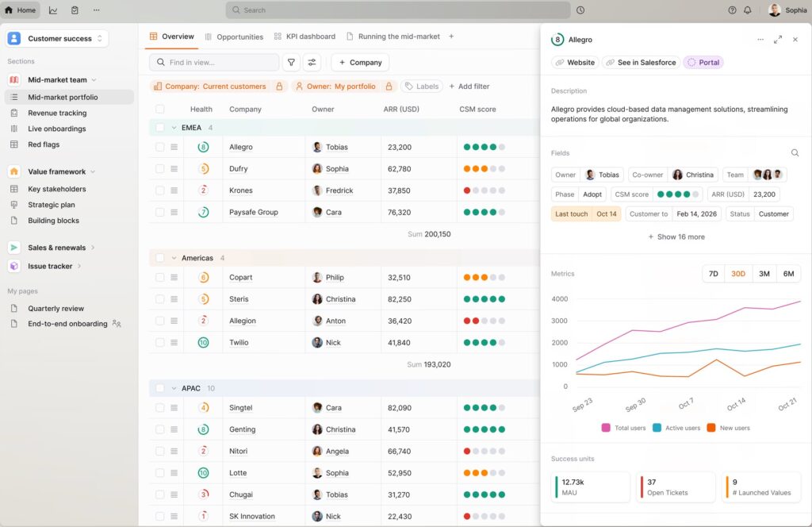The height and width of the screenshot is (527, 812).
Task: Search fields with magnifier icon
Action: click(795, 153)
